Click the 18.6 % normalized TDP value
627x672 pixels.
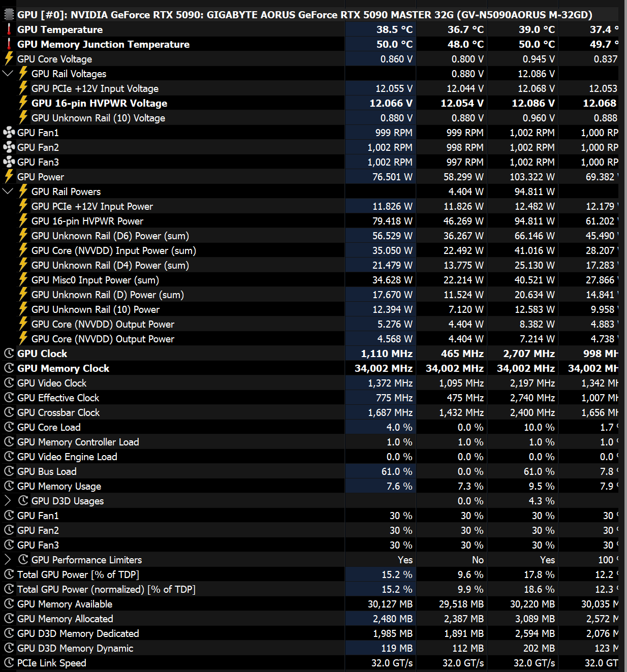click(539, 589)
